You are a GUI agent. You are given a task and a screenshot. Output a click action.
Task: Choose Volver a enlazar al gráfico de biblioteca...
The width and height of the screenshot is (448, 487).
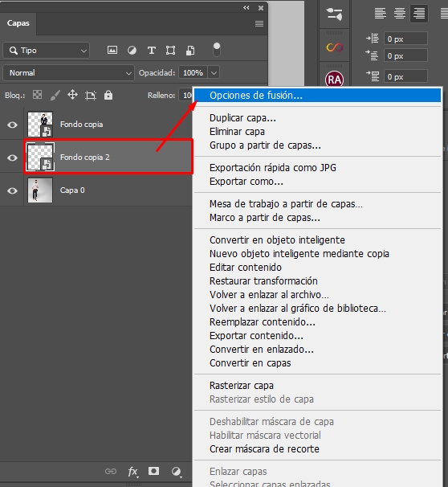point(318,309)
